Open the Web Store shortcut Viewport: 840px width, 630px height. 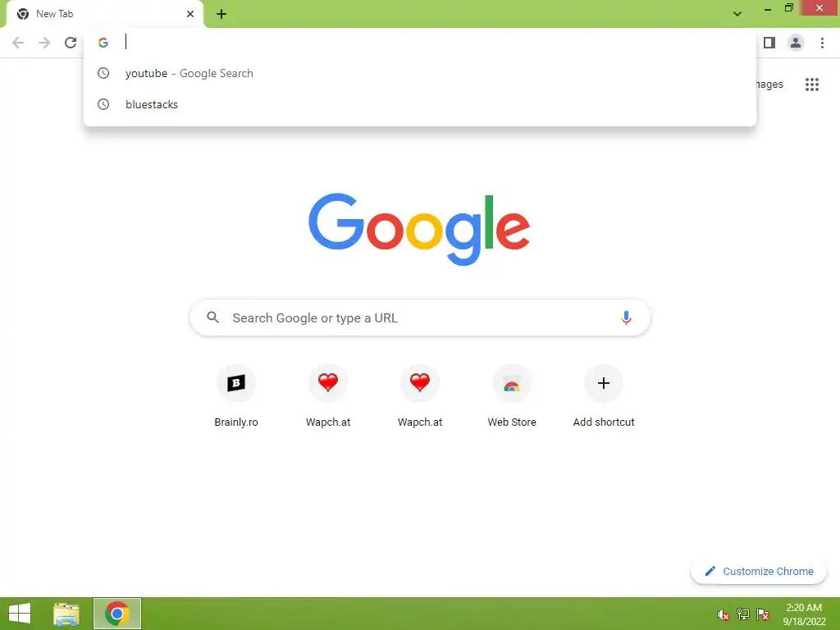(x=512, y=396)
